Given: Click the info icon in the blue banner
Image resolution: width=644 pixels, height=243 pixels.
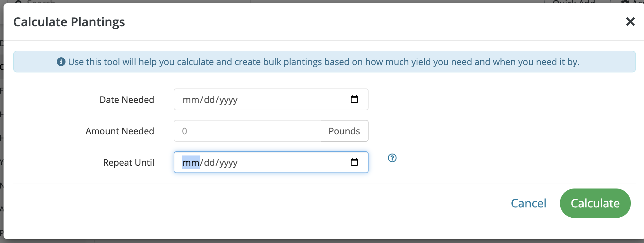Looking at the screenshot, I should [61, 62].
